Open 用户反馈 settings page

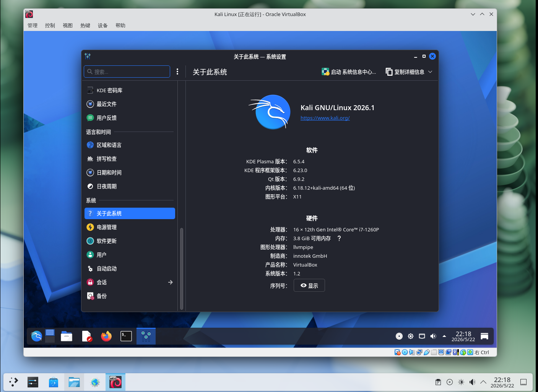[x=129, y=118]
